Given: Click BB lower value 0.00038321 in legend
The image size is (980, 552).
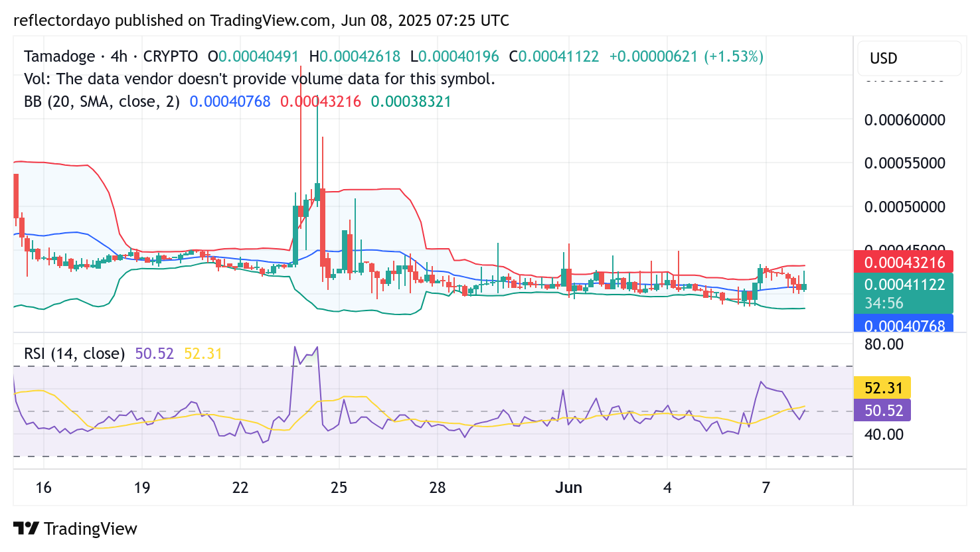Looking at the screenshot, I should [x=411, y=102].
